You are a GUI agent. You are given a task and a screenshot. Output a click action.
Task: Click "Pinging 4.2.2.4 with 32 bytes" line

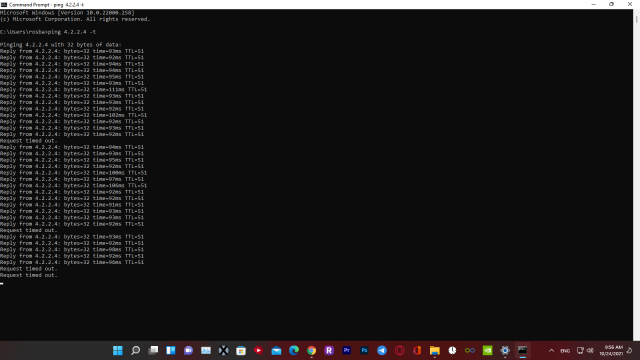pyautogui.click(x=60, y=44)
